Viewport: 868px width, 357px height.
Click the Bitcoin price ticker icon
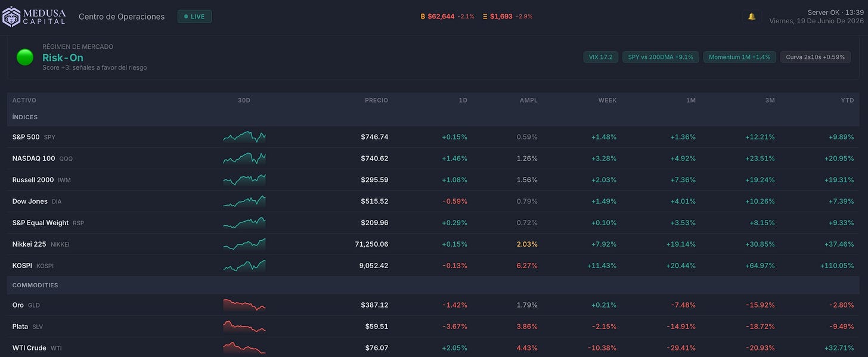(x=423, y=17)
